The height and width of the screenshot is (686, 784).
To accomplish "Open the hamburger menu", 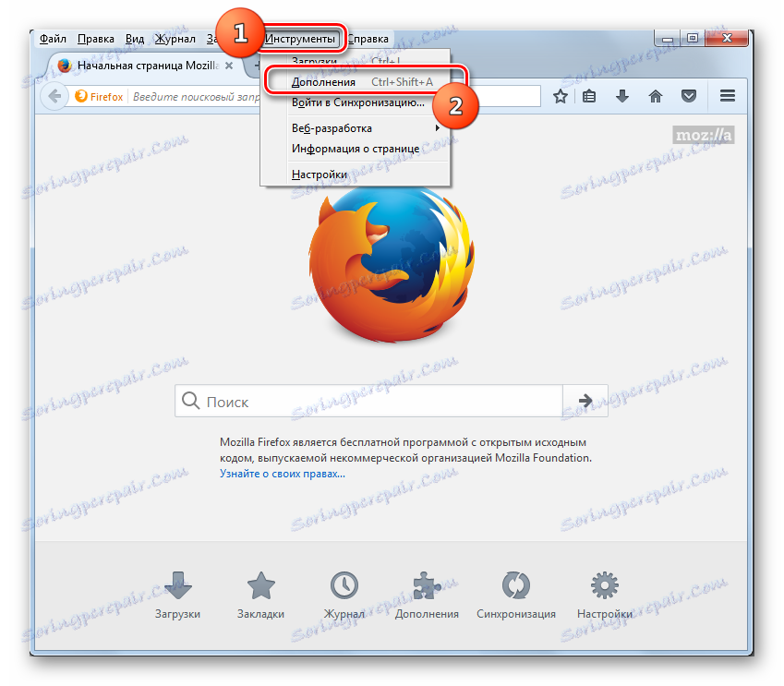I will pyautogui.click(x=728, y=95).
